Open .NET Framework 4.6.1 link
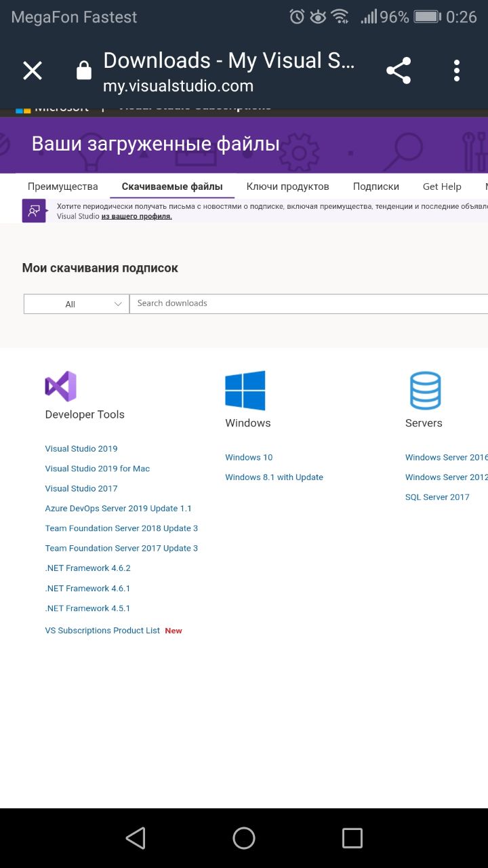 88,589
